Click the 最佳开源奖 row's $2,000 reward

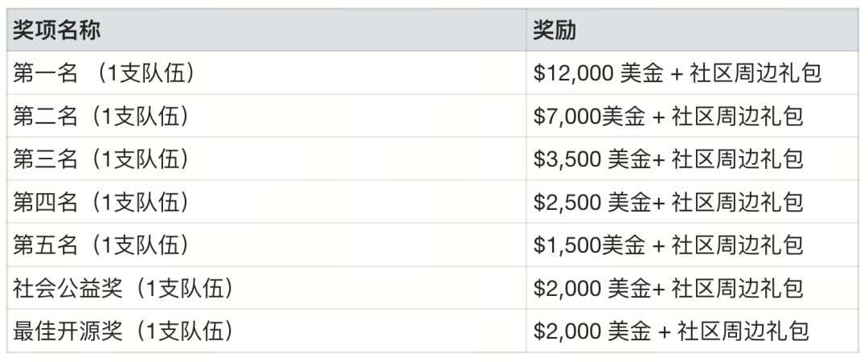coord(599,330)
